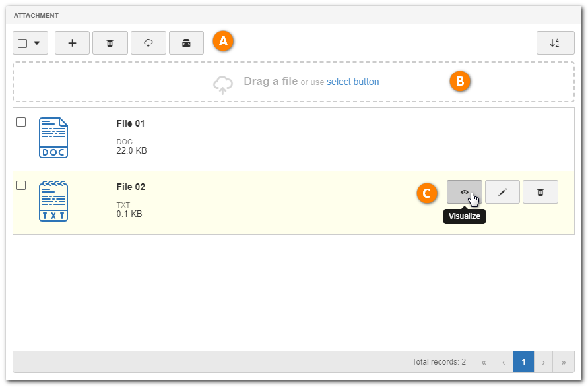Click the 'select button' link
588x387 pixels.
tap(352, 82)
